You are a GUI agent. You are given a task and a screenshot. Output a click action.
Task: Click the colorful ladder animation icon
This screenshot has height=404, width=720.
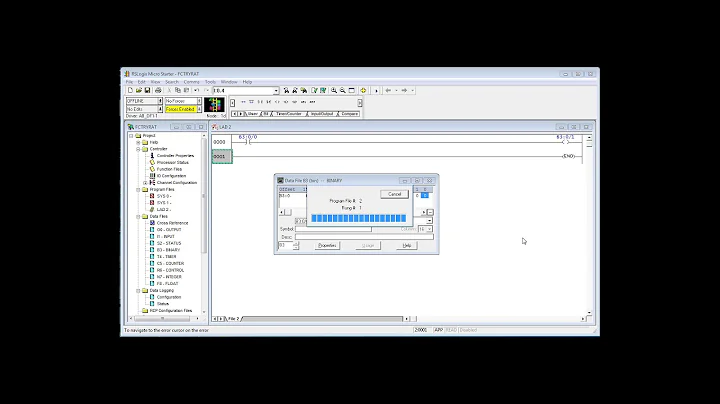pos(214,105)
